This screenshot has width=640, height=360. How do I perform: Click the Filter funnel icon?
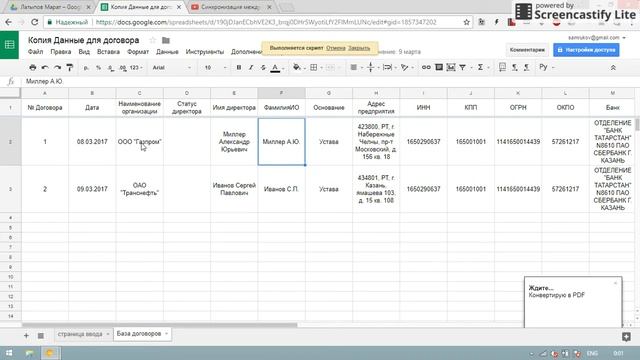pyautogui.click(x=462, y=67)
